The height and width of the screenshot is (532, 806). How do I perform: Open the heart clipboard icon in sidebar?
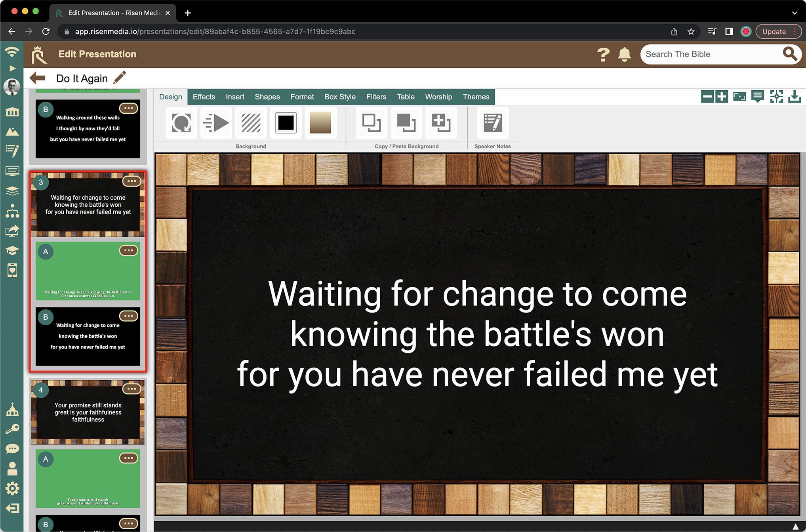(x=12, y=270)
